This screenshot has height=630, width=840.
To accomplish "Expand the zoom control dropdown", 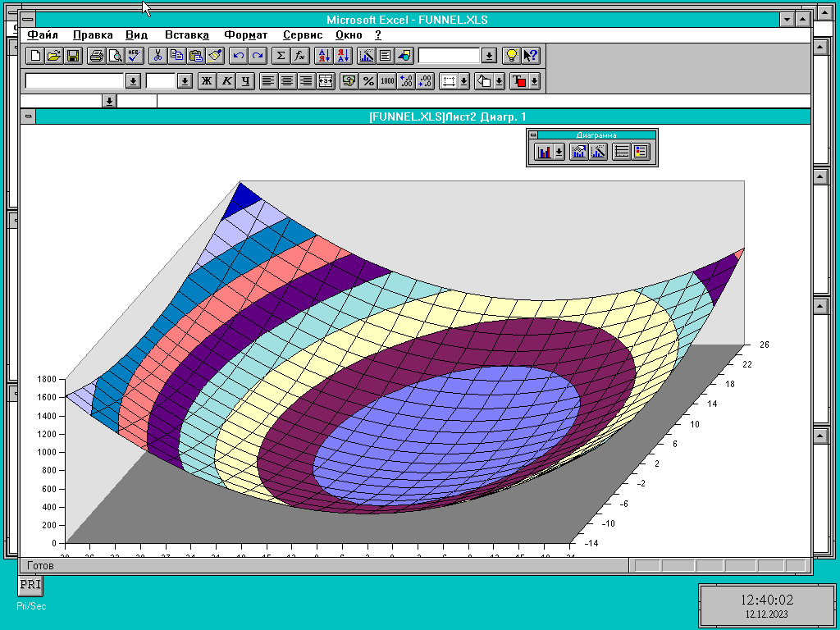I will pyautogui.click(x=489, y=56).
